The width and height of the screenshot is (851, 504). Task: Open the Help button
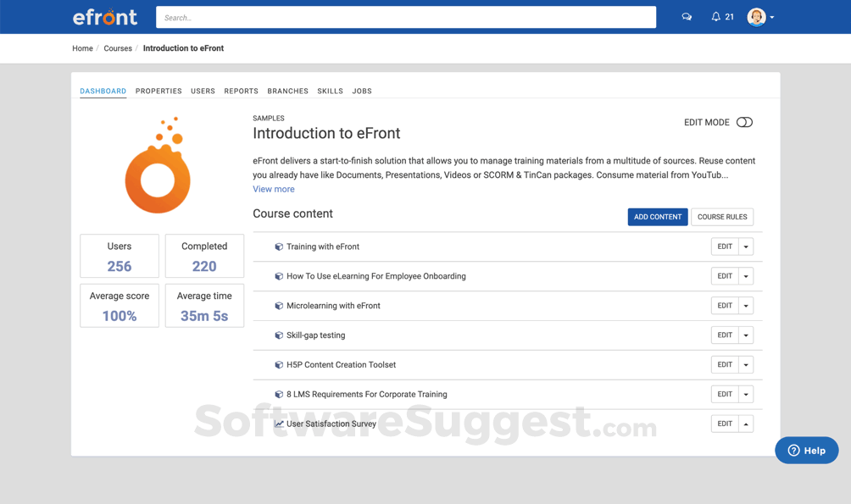pyautogui.click(x=806, y=450)
